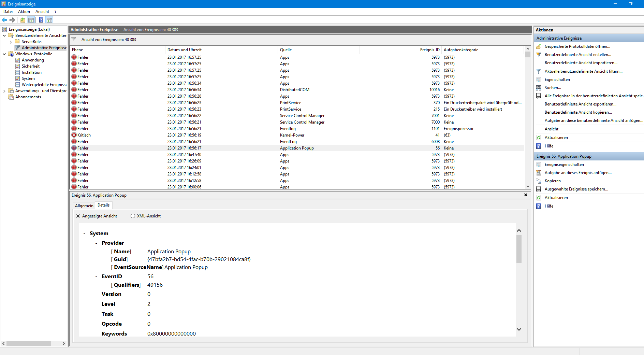Click the Ausgewählte Ereignisse speichern icon
This screenshot has width=644, height=355.
[539, 189]
